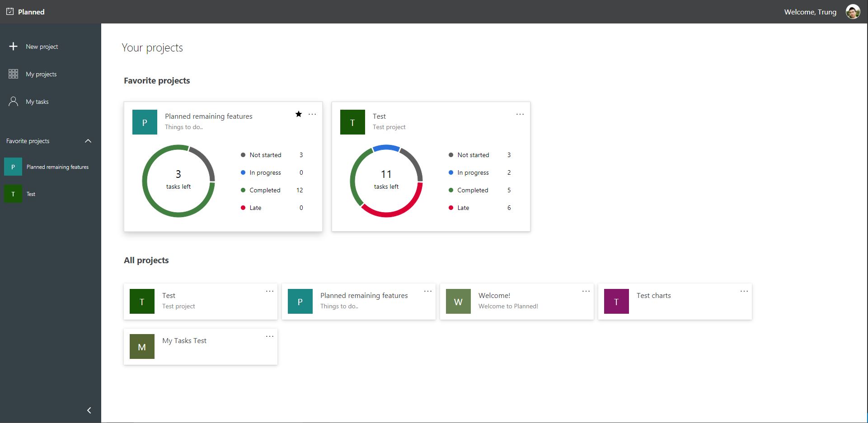Image resolution: width=868 pixels, height=423 pixels.
Task: Collapse the sidebar with the left chevron
Action: tap(89, 410)
